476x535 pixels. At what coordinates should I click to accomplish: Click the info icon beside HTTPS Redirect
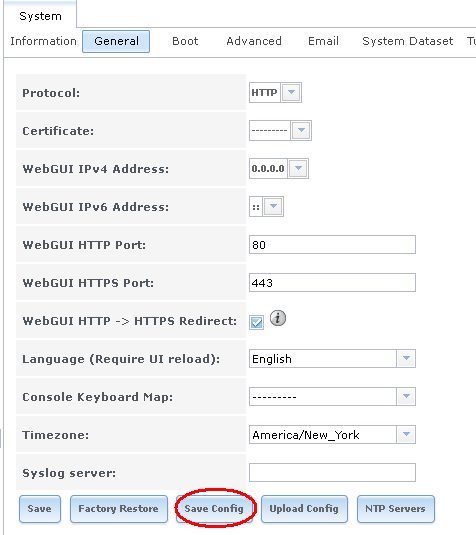278,318
